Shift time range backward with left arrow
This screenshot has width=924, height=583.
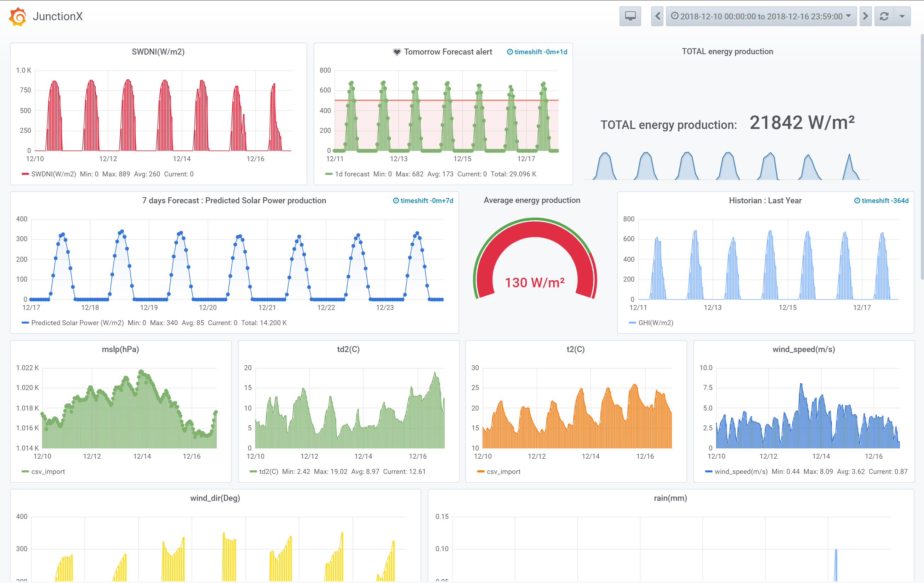click(x=657, y=16)
